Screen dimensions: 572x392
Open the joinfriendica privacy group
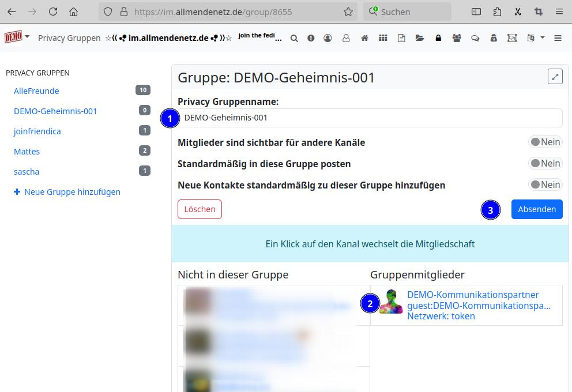(37, 131)
